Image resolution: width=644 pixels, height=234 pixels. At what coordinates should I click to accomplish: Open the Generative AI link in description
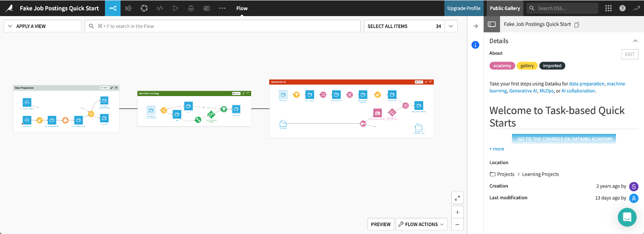(x=523, y=91)
